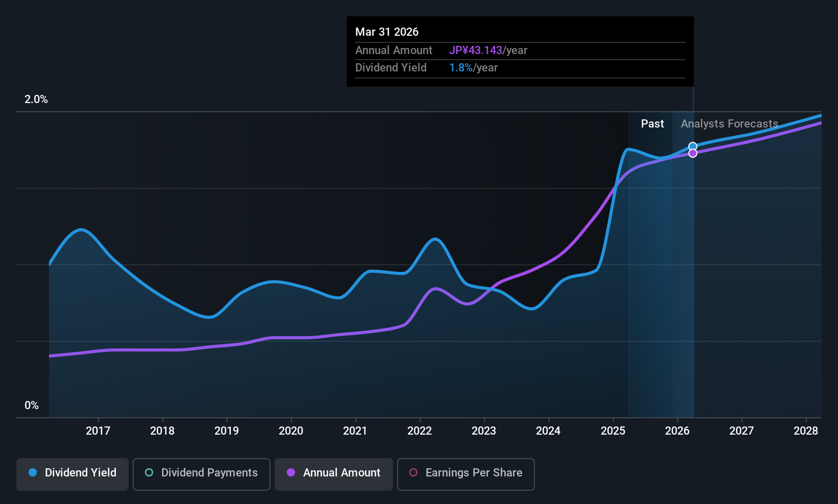Click the 2.0% y-axis label
Image resolution: width=838 pixels, height=504 pixels.
pyautogui.click(x=36, y=99)
